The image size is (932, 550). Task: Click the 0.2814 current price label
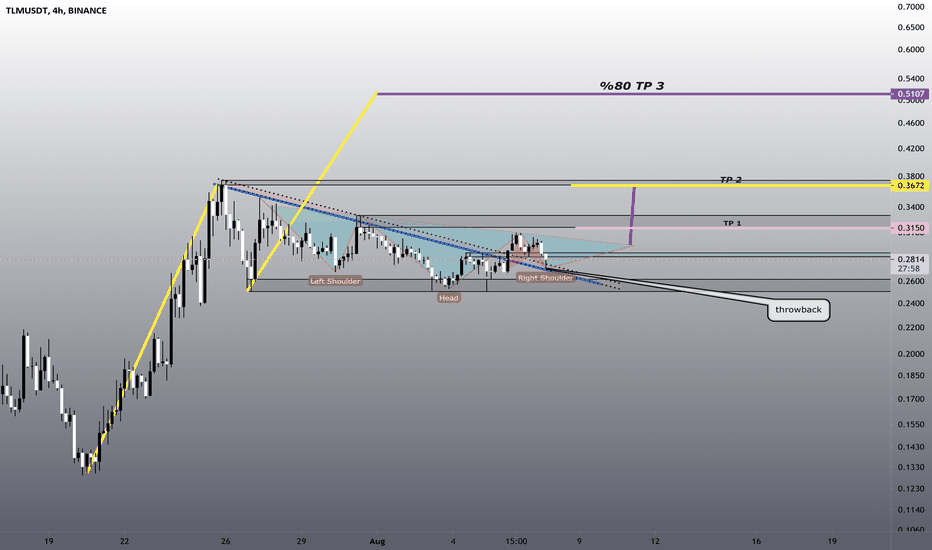pyautogui.click(x=910, y=259)
